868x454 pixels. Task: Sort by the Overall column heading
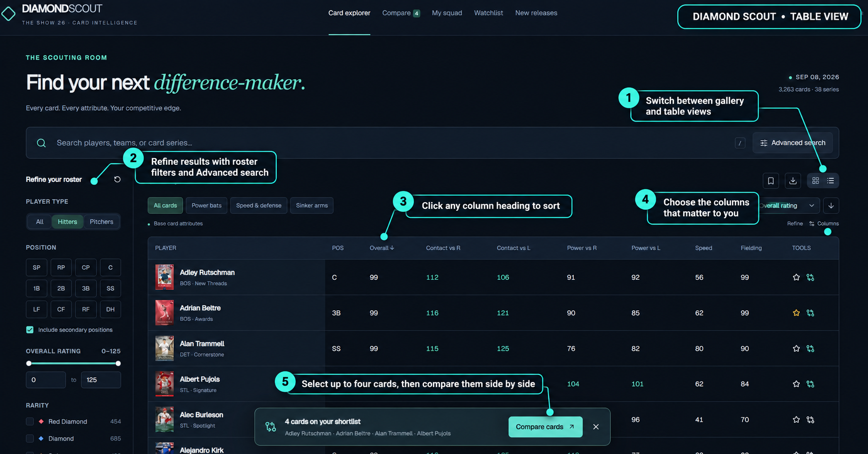(x=382, y=248)
